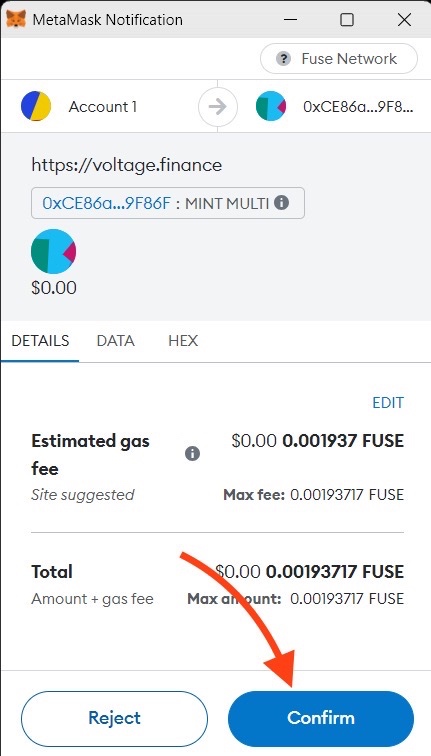The image size is (431, 756).
Task: Click the question mark icon beside Fuse Network
Action: 283,59
